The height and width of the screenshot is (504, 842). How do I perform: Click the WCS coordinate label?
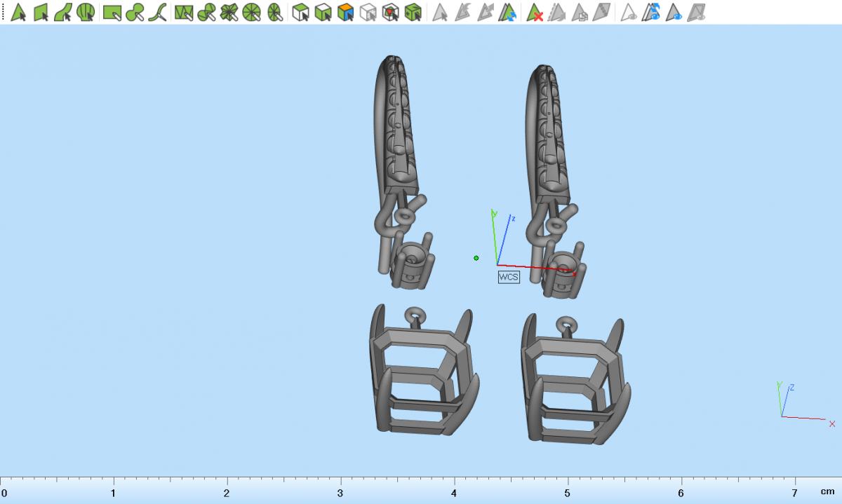(509, 277)
